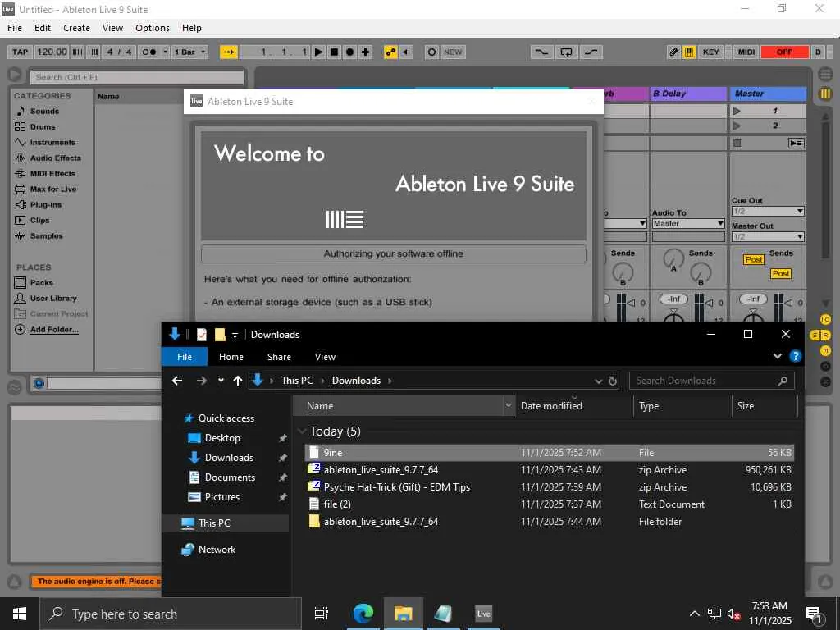Screen dimensions: 840x630
Task: Select the Audio Effects category
Action: coord(55,157)
